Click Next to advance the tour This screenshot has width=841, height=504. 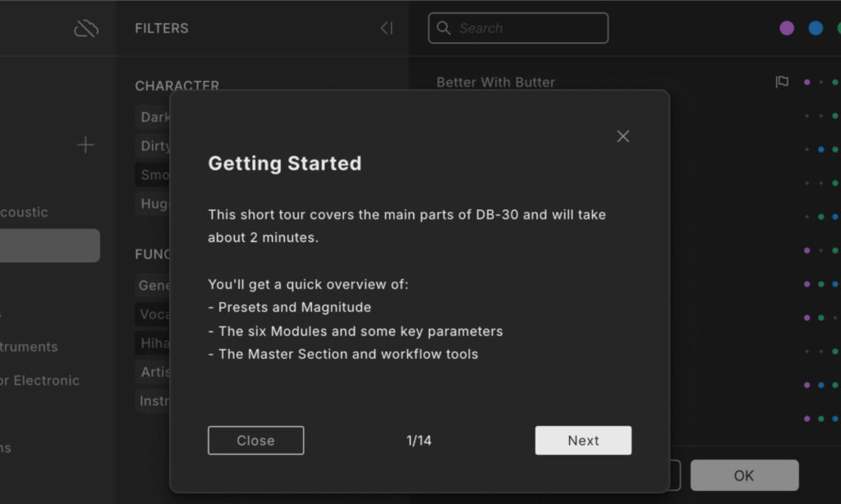pos(583,441)
